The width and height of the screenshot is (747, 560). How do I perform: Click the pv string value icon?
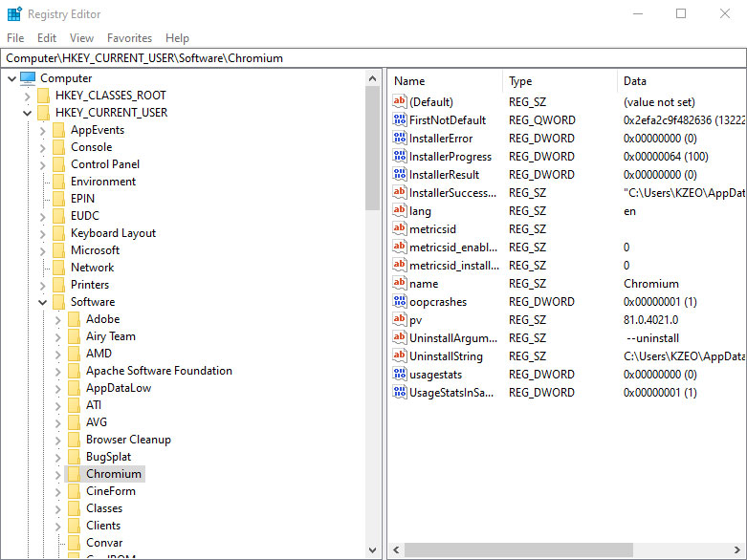[x=399, y=319]
